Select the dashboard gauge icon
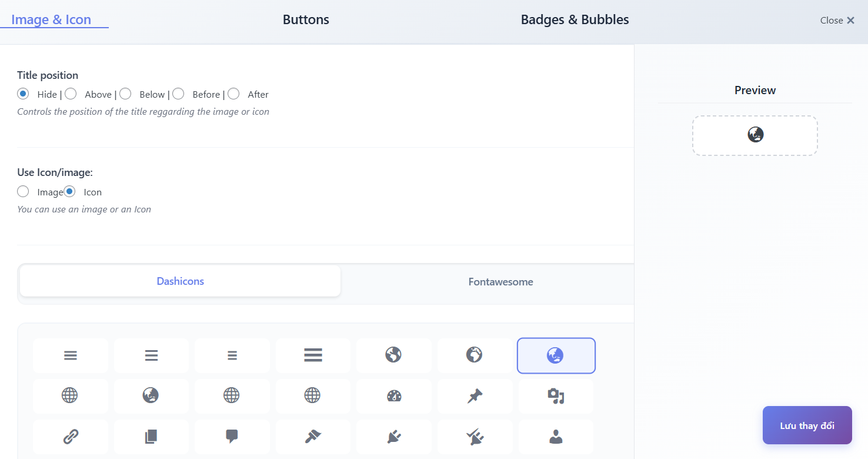This screenshot has height=459, width=868. [x=393, y=396]
